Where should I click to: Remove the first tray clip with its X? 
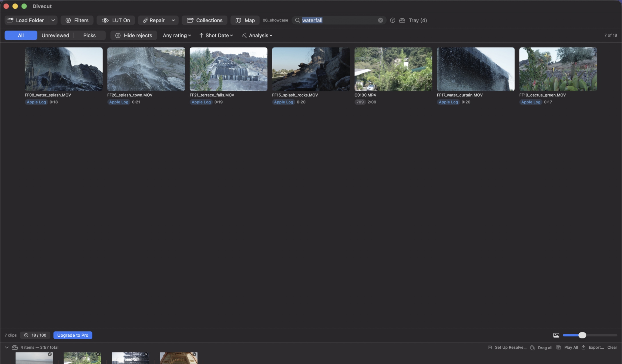[50, 354]
